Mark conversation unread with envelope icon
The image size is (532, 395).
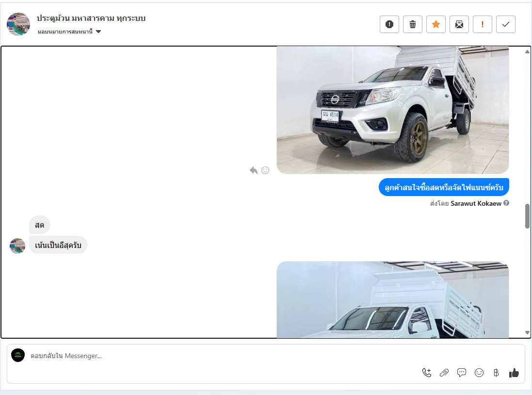coord(459,24)
